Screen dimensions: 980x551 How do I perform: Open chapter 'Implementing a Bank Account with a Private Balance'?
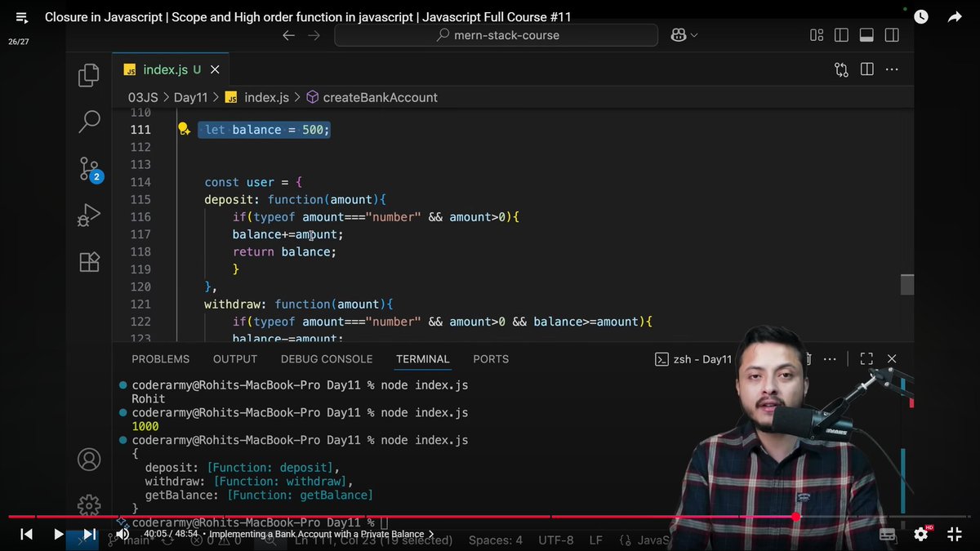(321, 534)
